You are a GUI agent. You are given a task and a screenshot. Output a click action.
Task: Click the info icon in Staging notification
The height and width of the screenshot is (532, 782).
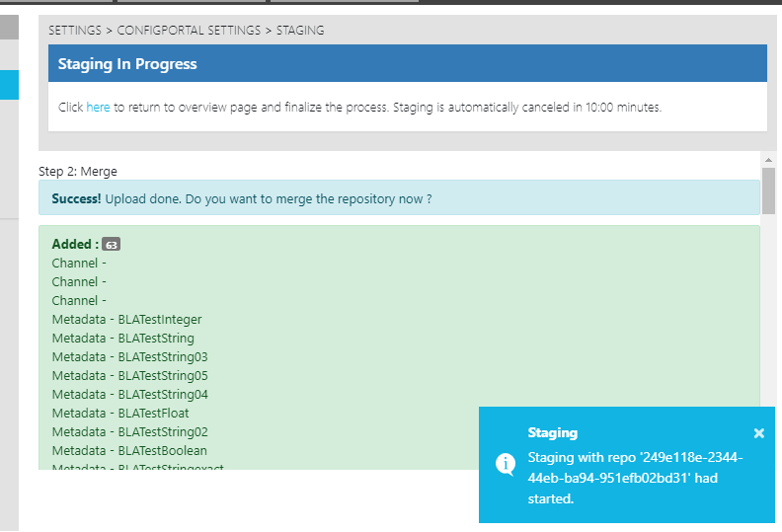point(506,464)
